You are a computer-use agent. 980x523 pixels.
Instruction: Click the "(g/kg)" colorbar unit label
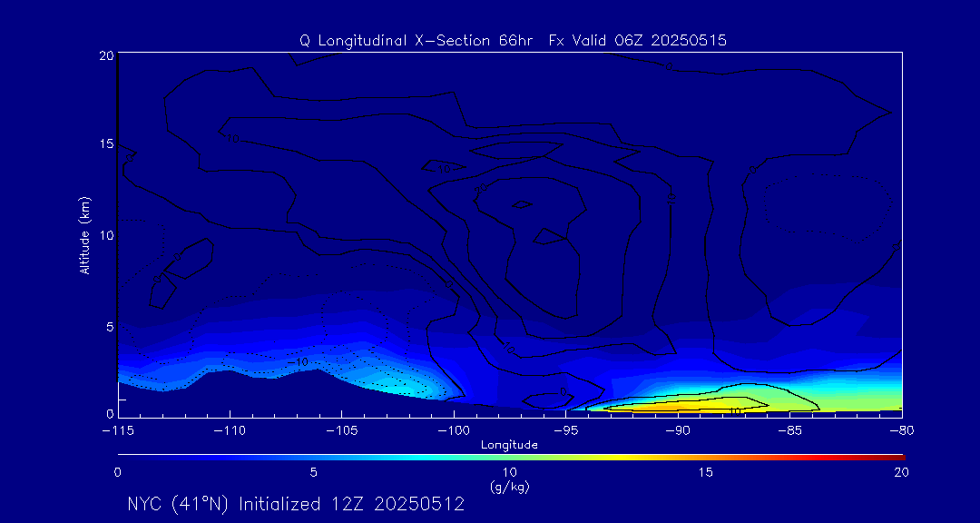click(509, 487)
